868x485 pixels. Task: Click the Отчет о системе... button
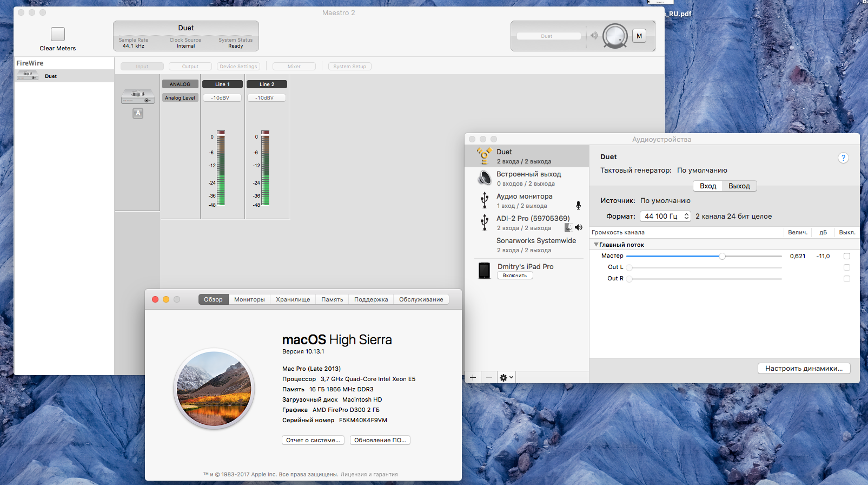point(313,440)
